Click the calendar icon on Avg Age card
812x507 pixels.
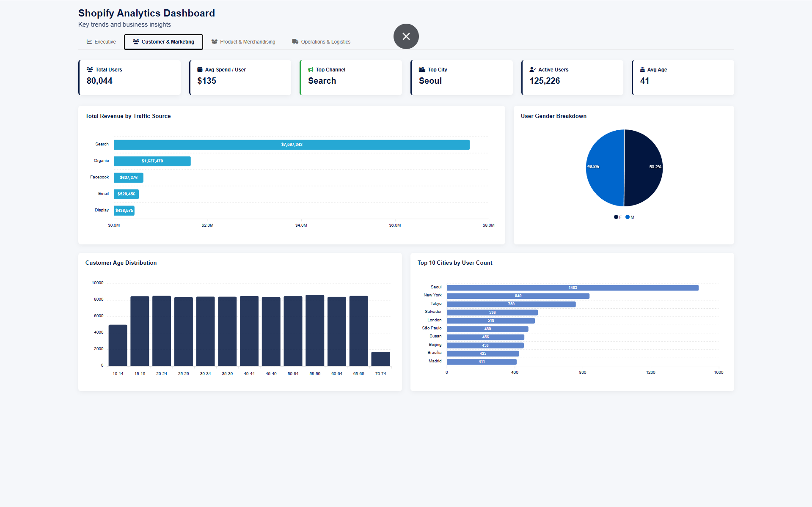click(642, 69)
